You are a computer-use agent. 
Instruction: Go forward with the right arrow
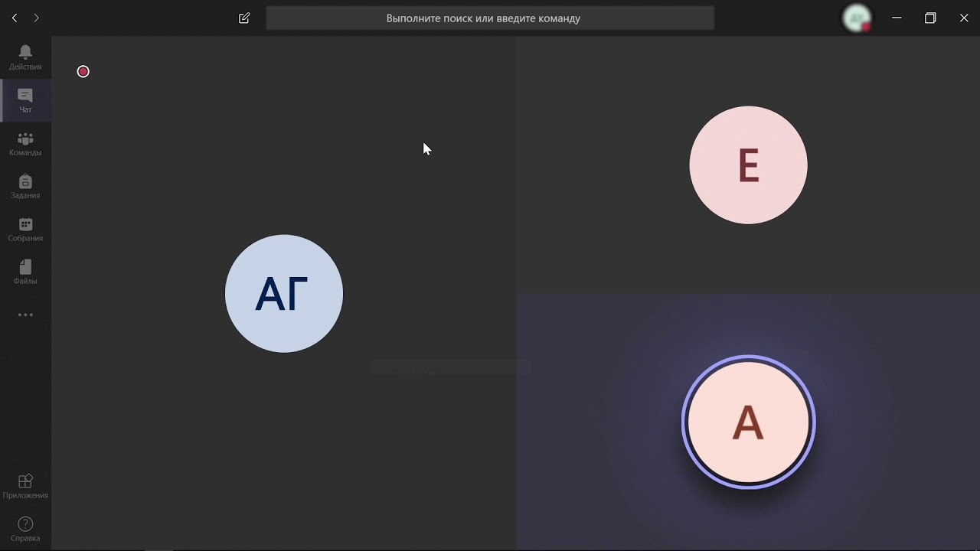[36, 18]
